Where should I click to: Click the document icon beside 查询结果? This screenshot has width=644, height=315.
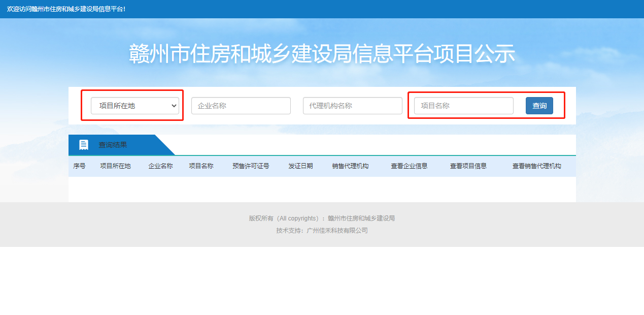tap(83, 144)
